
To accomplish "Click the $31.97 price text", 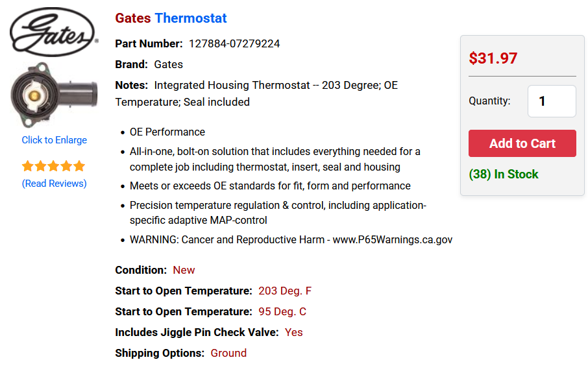I will [493, 58].
